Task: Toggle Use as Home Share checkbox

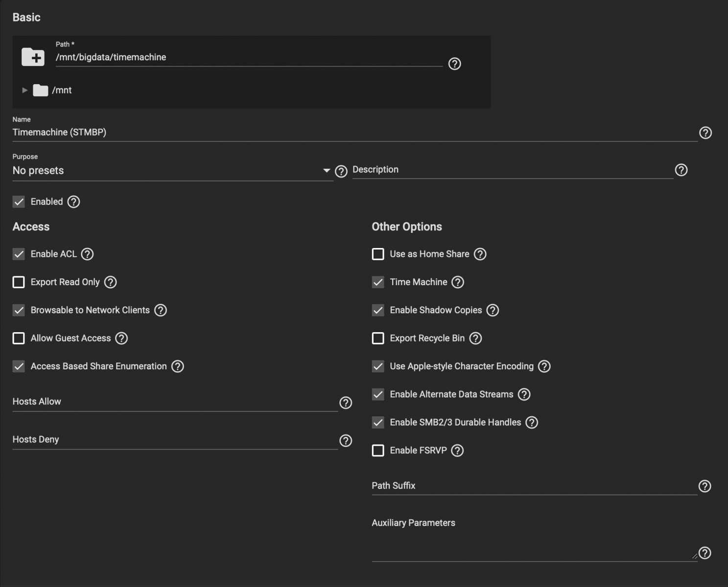Action: [x=378, y=254]
